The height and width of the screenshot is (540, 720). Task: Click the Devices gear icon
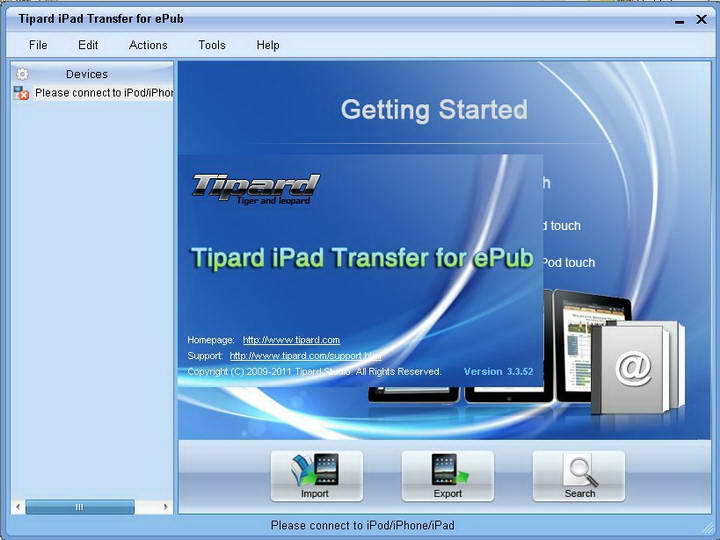point(22,74)
